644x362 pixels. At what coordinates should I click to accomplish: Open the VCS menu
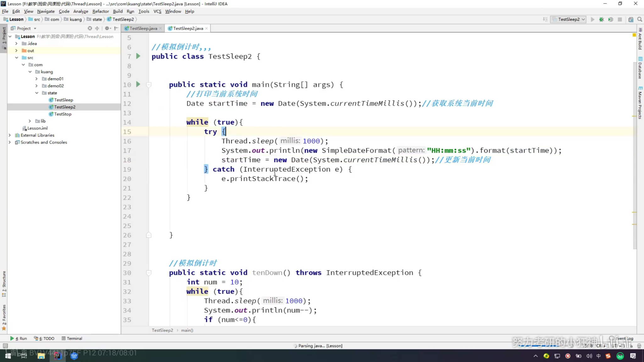click(x=157, y=11)
